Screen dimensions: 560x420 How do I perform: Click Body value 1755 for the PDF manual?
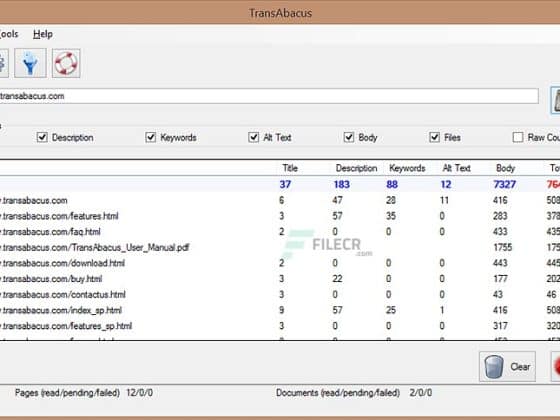502,247
